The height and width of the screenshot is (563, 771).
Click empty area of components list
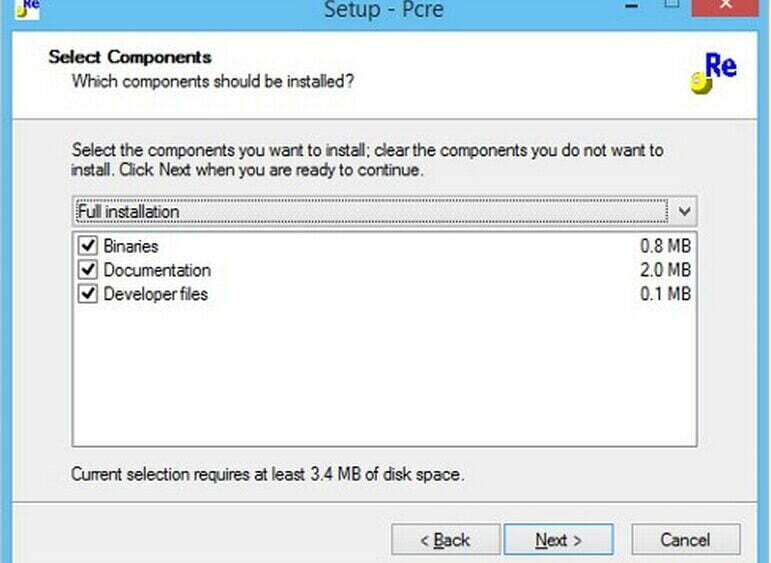384,374
